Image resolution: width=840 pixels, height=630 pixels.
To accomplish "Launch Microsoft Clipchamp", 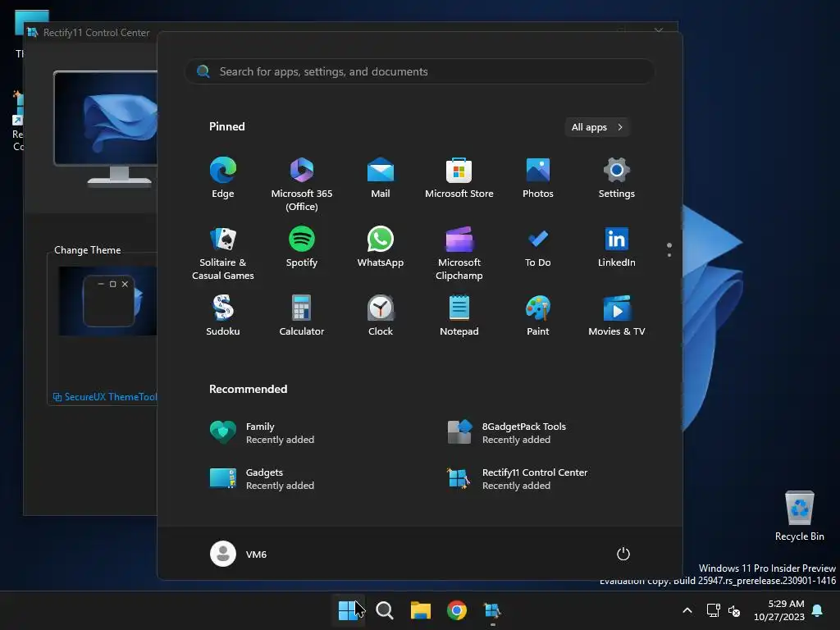I will point(459,253).
